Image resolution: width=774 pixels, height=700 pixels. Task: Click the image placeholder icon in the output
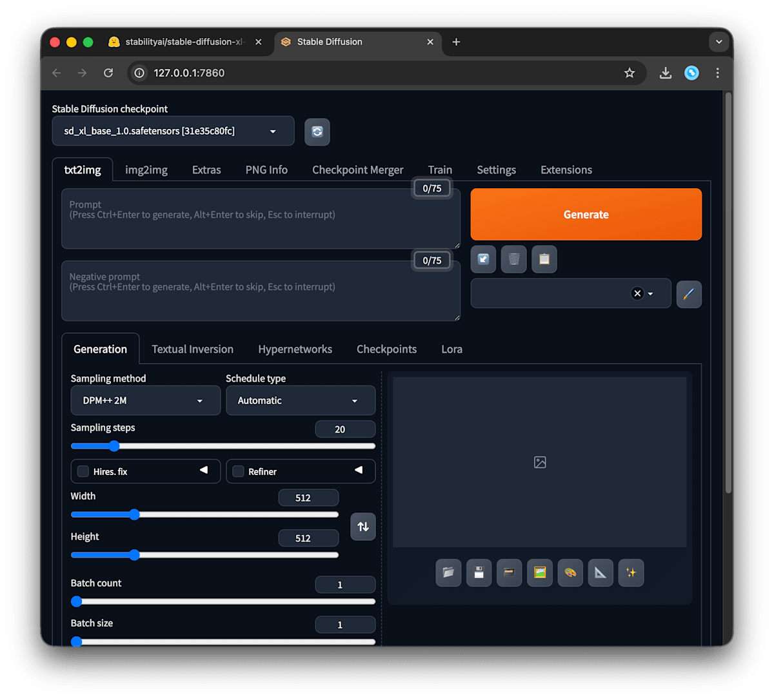click(540, 462)
